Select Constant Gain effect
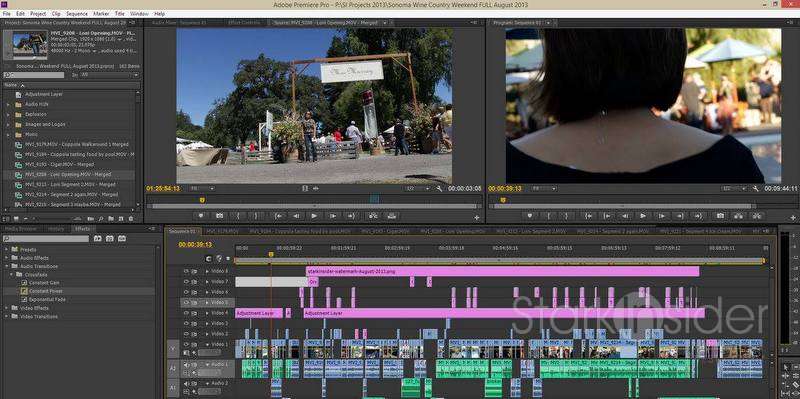This screenshot has width=800, height=399. [x=44, y=283]
